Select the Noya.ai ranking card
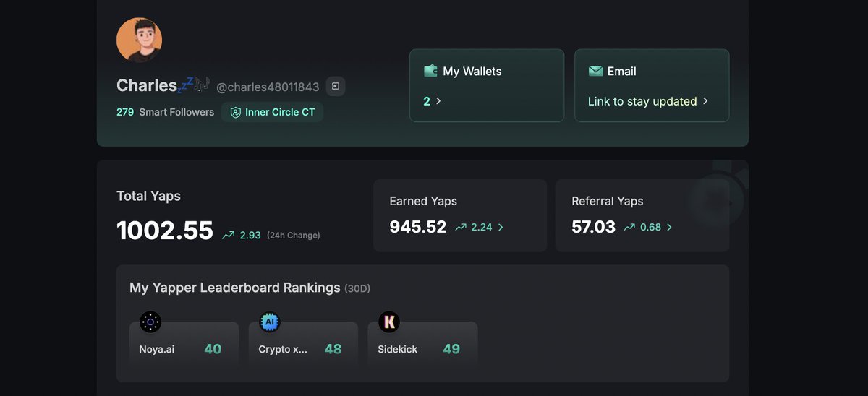Image resolution: width=868 pixels, height=396 pixels. [x=184, y=344]
